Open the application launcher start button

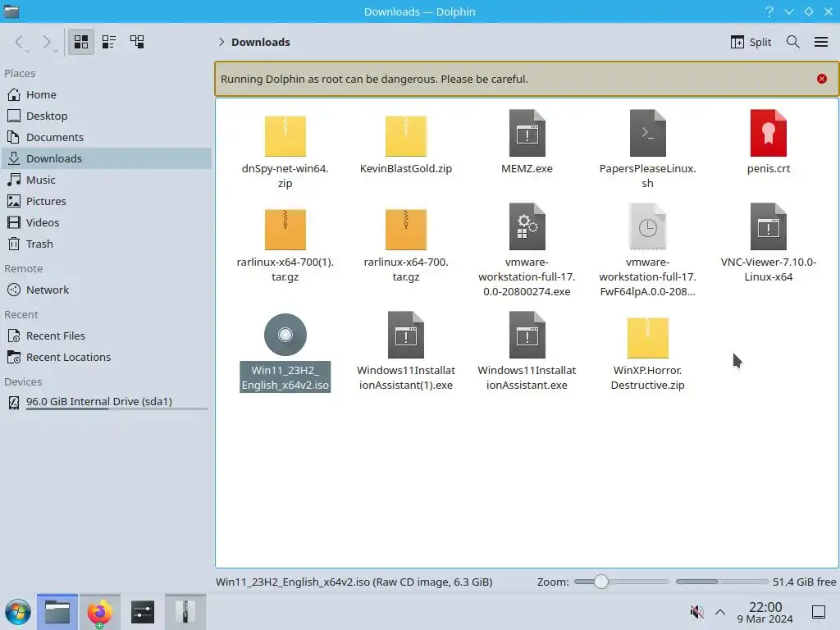click(18, 612)
